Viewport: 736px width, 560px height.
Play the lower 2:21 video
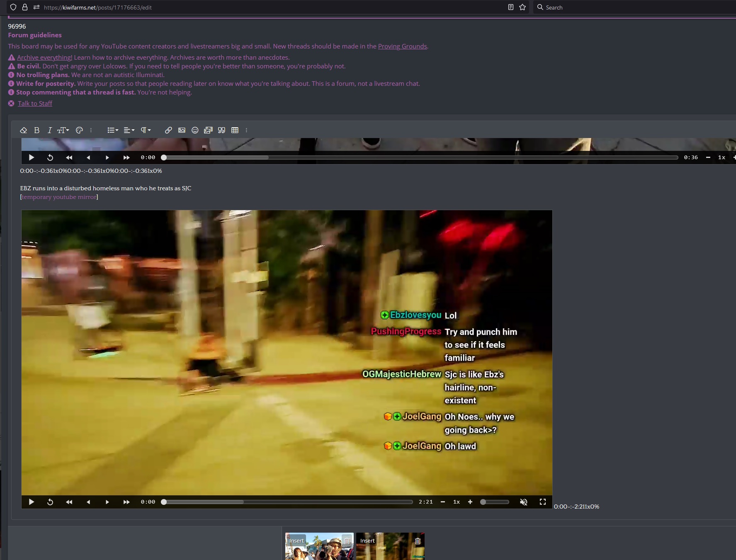coord(31,502)
